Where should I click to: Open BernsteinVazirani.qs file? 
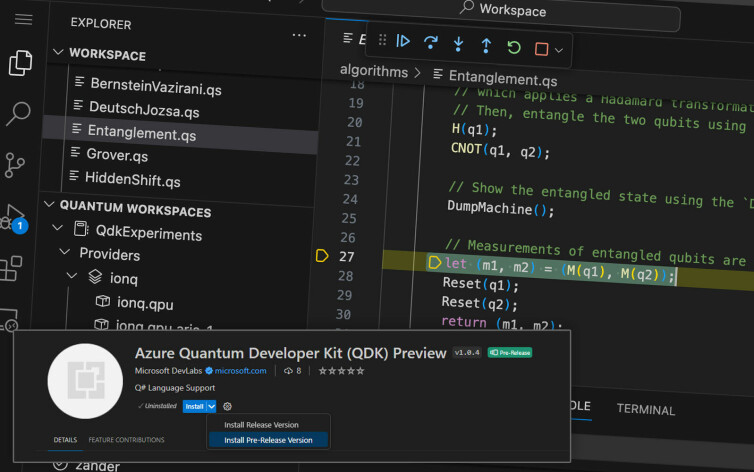coord(156,87)
